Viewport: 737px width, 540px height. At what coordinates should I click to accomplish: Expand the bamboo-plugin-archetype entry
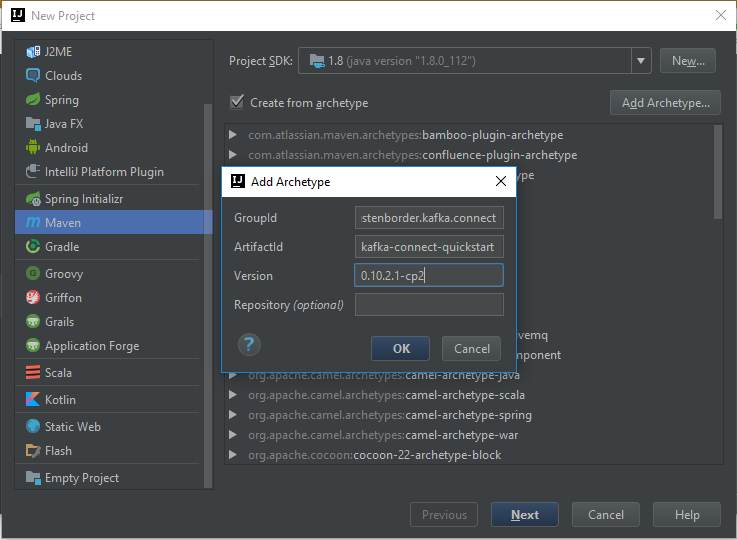point(233,135)
